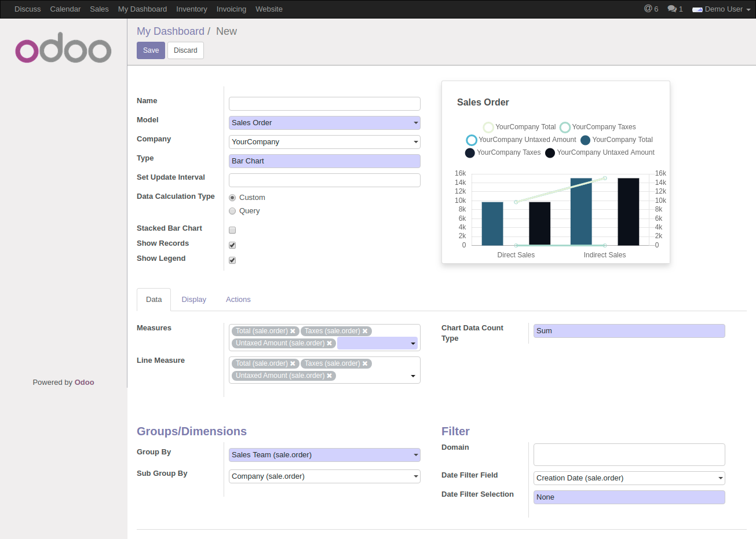Open Sub Group By dropdown showing Company
The width and height of the screenshot is (756, 539).
coord(324,476)
